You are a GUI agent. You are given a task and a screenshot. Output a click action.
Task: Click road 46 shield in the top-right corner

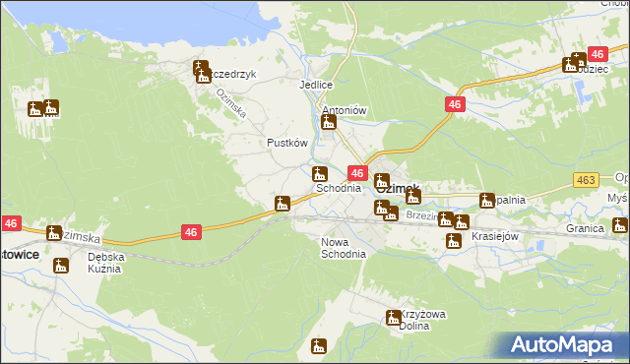(598, 54)
